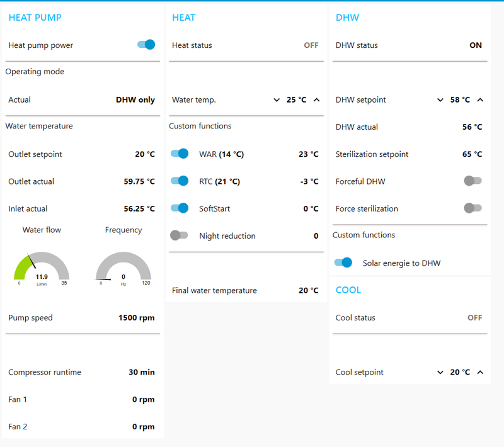Click the Water temperature heading
504x447 pixels.
pyautogui.click(x=39, y=126)
